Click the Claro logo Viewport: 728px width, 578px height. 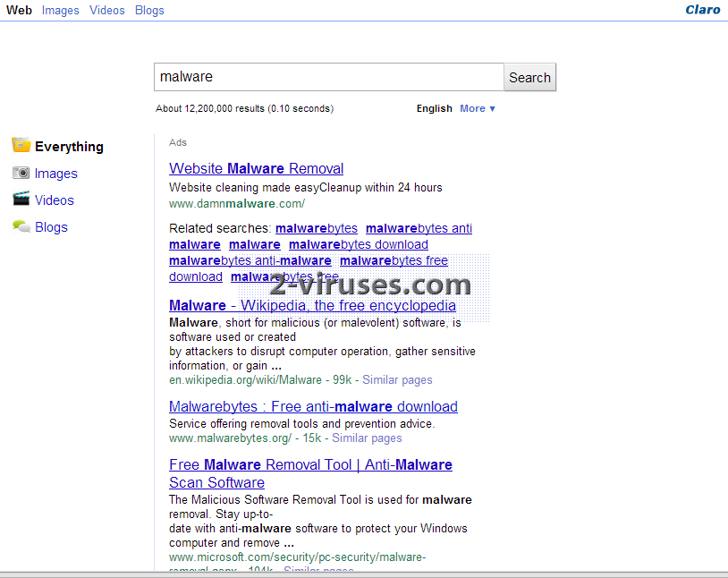(x=702, y=10)
